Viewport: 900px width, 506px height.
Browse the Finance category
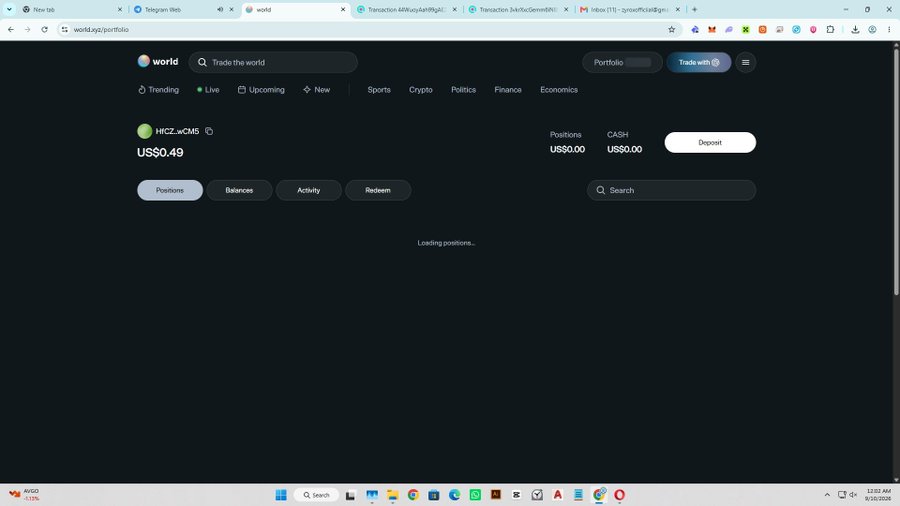pos(508,89)
